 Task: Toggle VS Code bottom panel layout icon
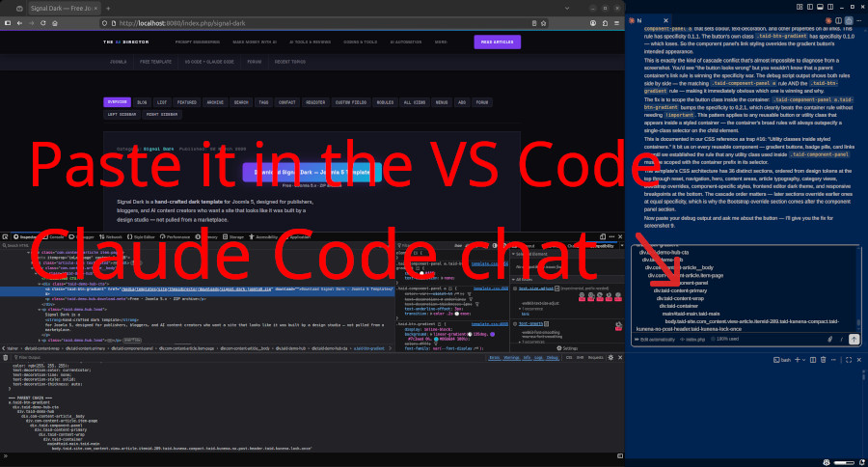[x=821, y=7]
